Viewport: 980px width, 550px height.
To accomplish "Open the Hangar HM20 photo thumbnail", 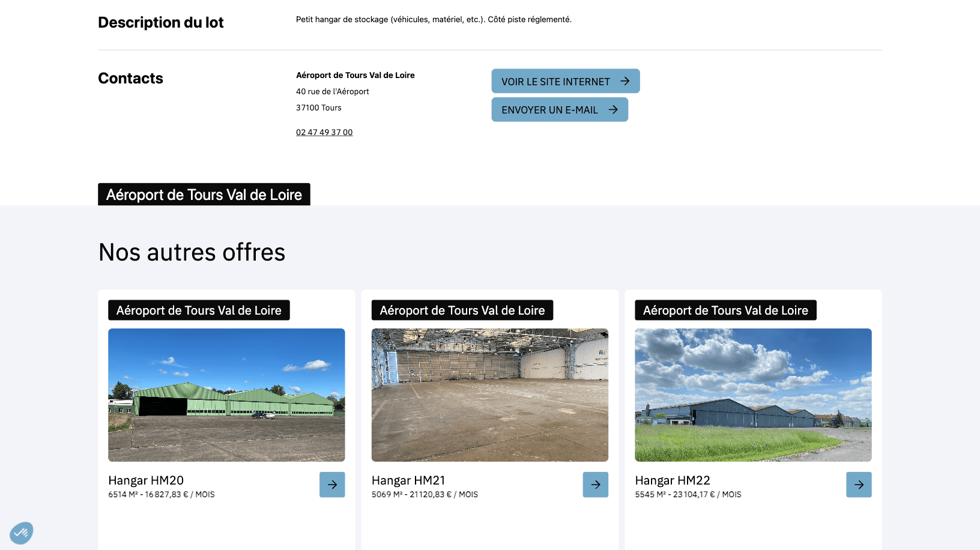I will [226, 394].
